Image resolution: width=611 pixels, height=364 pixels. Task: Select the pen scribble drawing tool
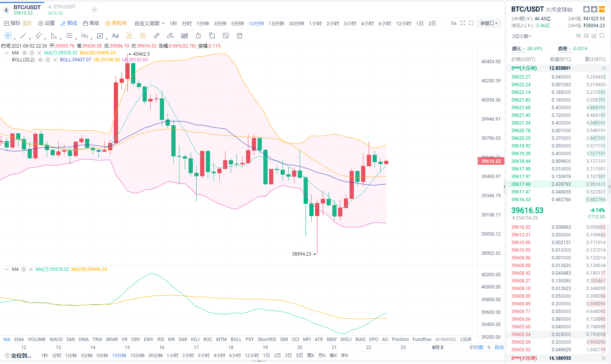pyautogui.click(x=171, y=36)
